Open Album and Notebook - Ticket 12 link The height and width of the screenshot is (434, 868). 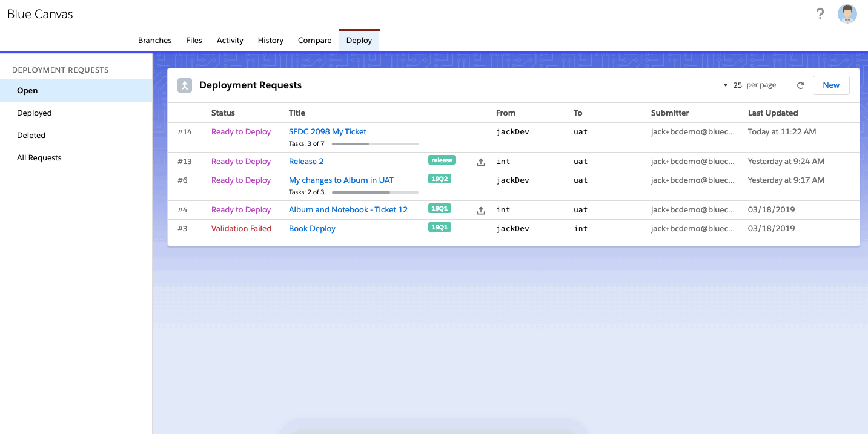(348, 210)
